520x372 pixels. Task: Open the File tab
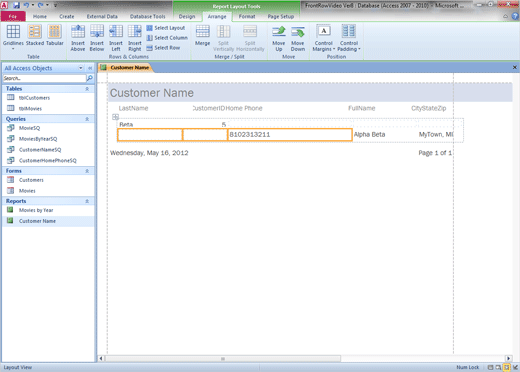(x=13, y=16)
